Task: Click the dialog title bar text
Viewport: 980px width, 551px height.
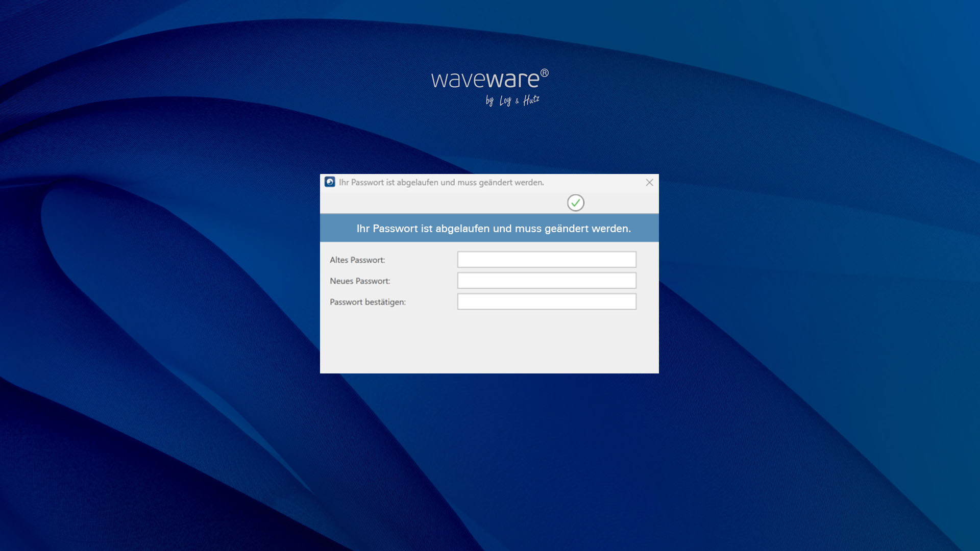Action: pos(442,182)
